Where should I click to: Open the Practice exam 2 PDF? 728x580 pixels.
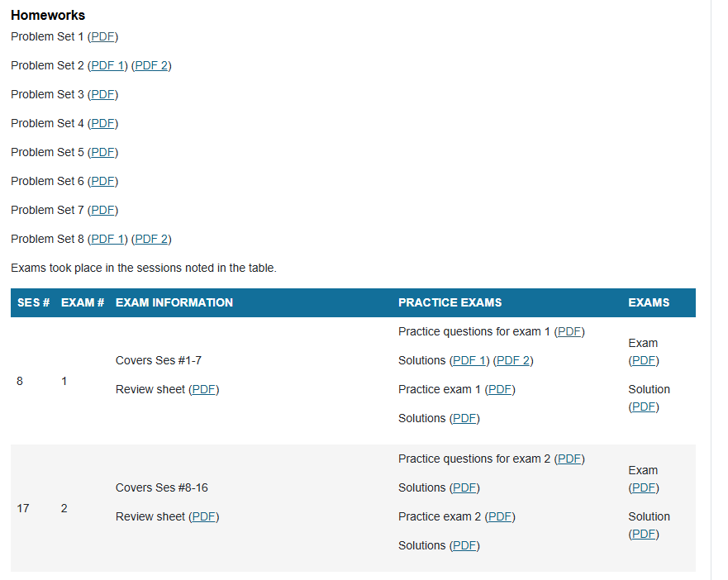coord(500,516)
